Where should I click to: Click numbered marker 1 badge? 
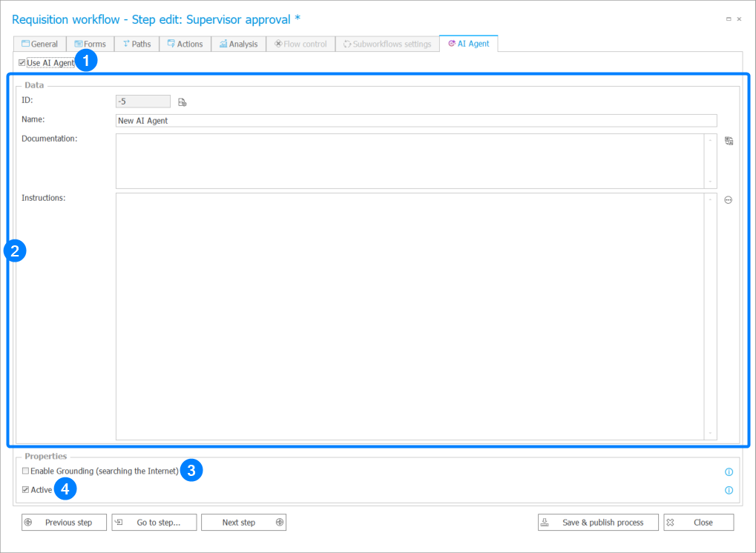point(87,62)
